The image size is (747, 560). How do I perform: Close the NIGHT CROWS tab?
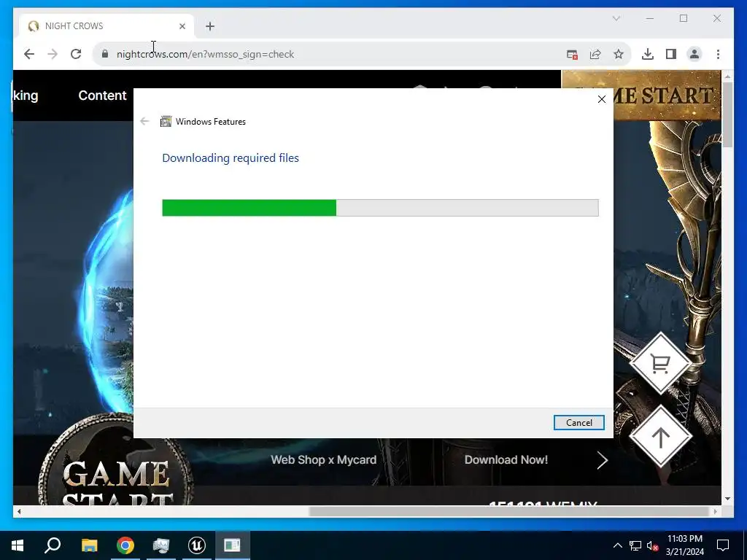(182, 26)
